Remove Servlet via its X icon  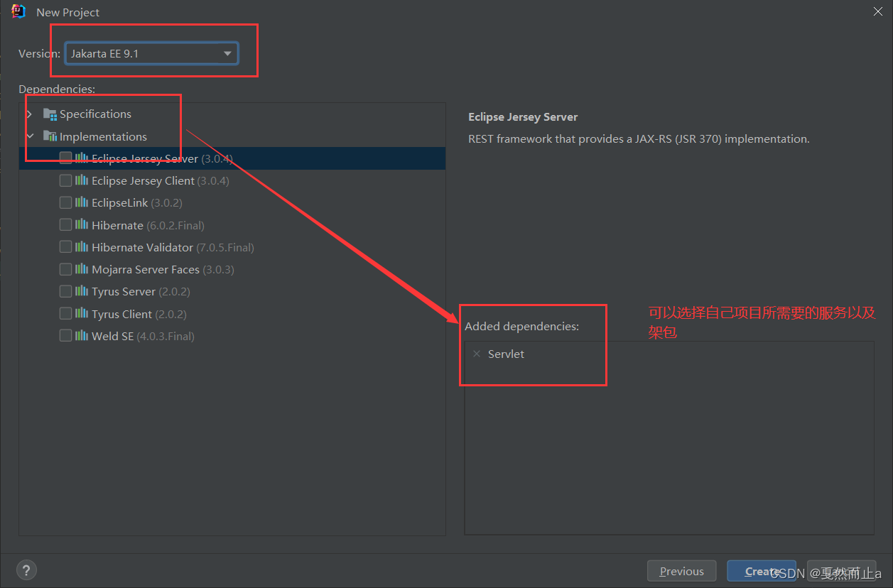click(477, 354)
